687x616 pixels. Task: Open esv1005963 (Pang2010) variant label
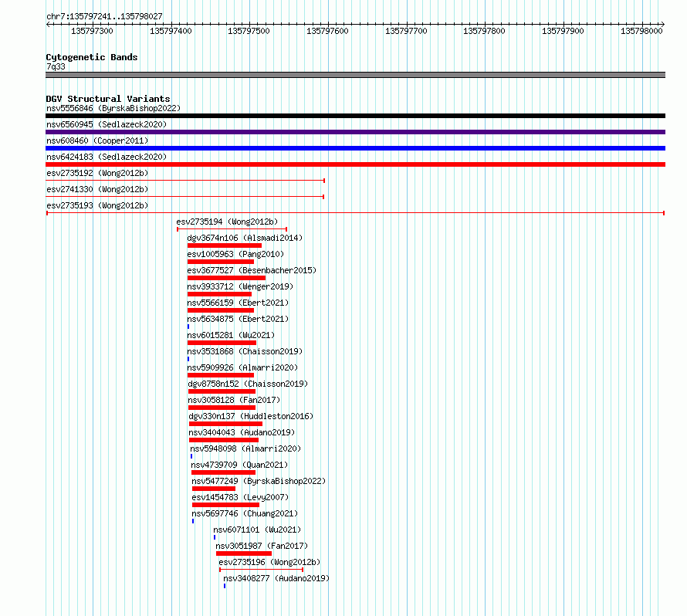pyautogui.click(x=235, y=254)
